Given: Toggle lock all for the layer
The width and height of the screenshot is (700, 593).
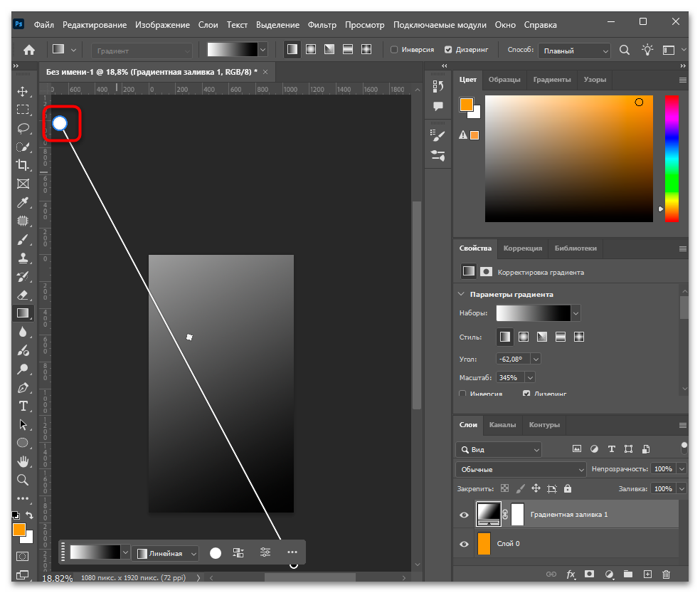Looking at the screenshot, I should point(568,488).
